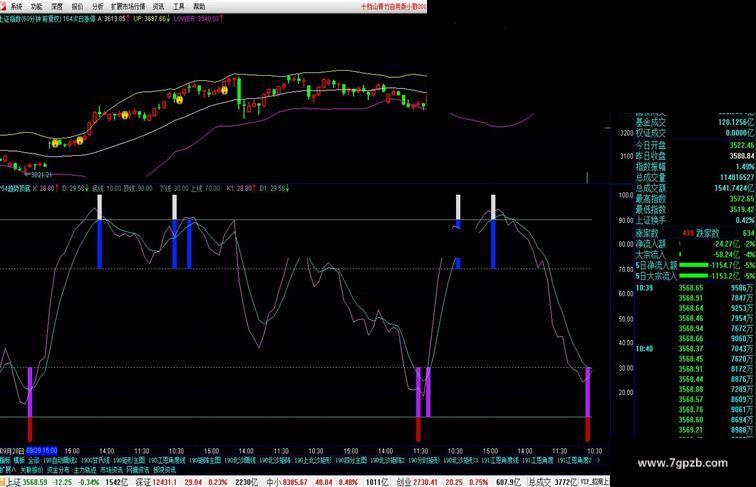
Task: Click the 总成交额 value 1541.7424亿
Action: [734, 188]
